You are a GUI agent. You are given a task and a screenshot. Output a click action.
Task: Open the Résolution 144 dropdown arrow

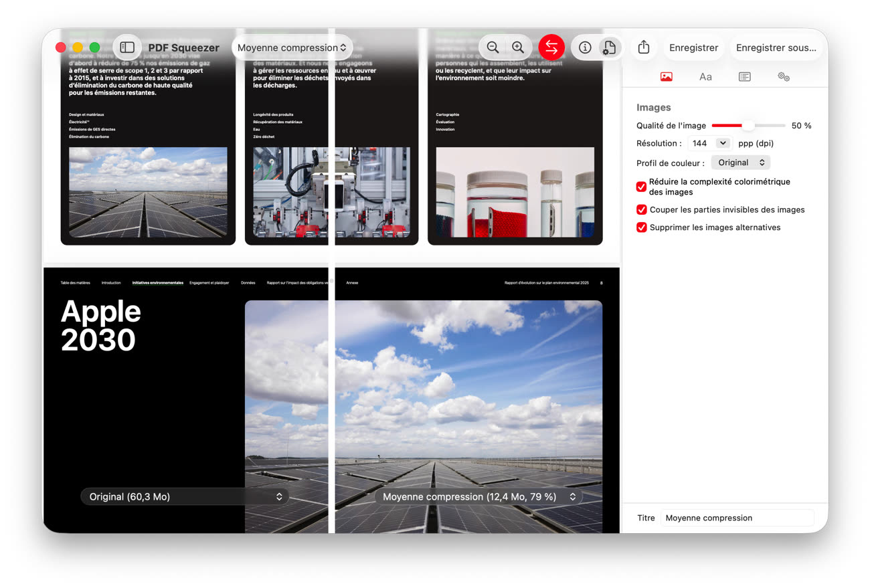(x=722, y=143)
